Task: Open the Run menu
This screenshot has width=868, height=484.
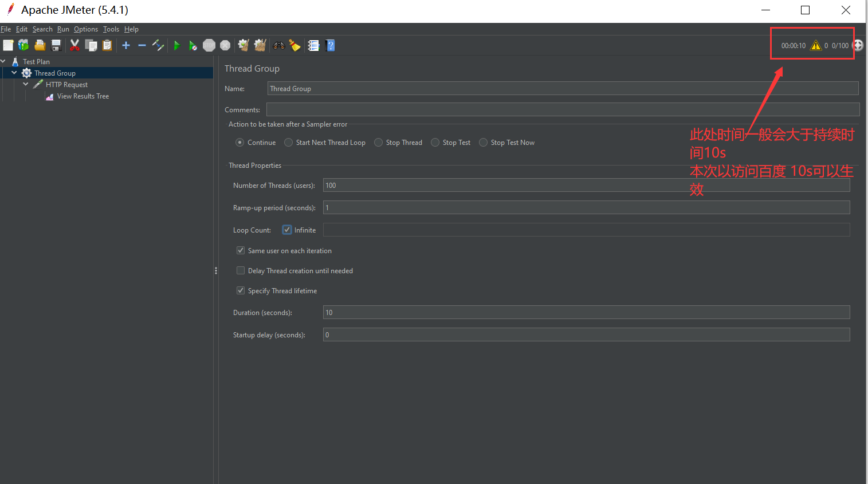Action: [63, 29]
